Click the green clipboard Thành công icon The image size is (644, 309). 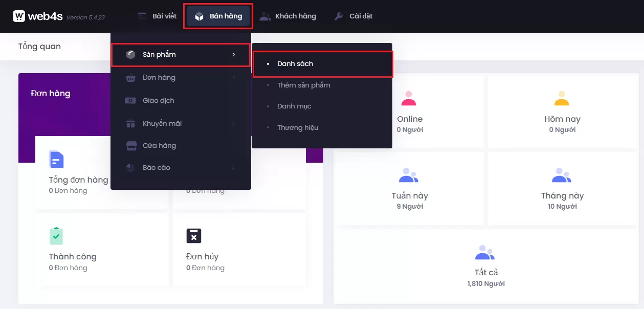pos(56,236)
